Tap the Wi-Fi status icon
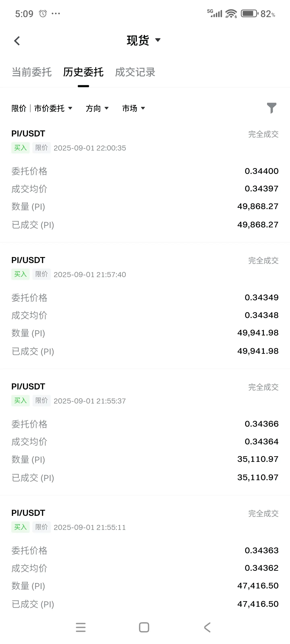Image resolution: width=290 pixels, height=644 pixels. coord(231,13)
